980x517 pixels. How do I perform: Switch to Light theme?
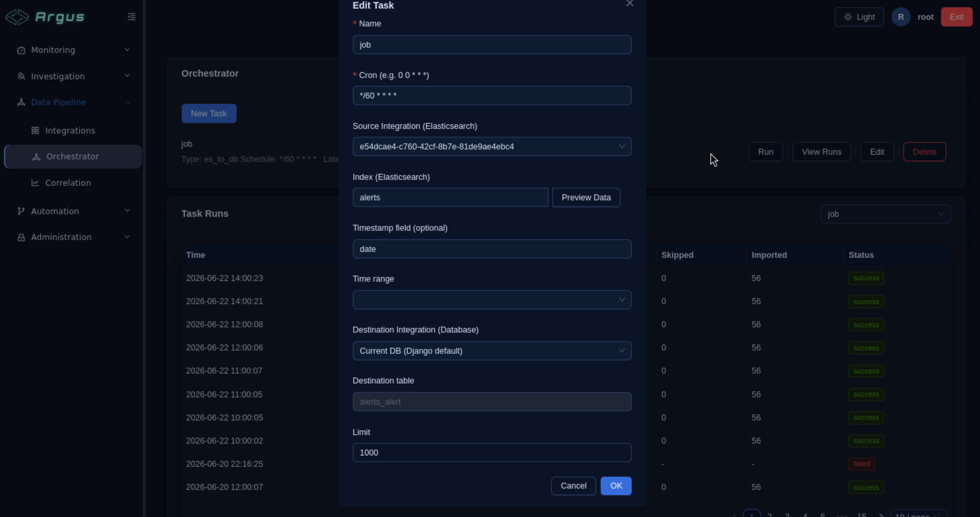point(859,17)
